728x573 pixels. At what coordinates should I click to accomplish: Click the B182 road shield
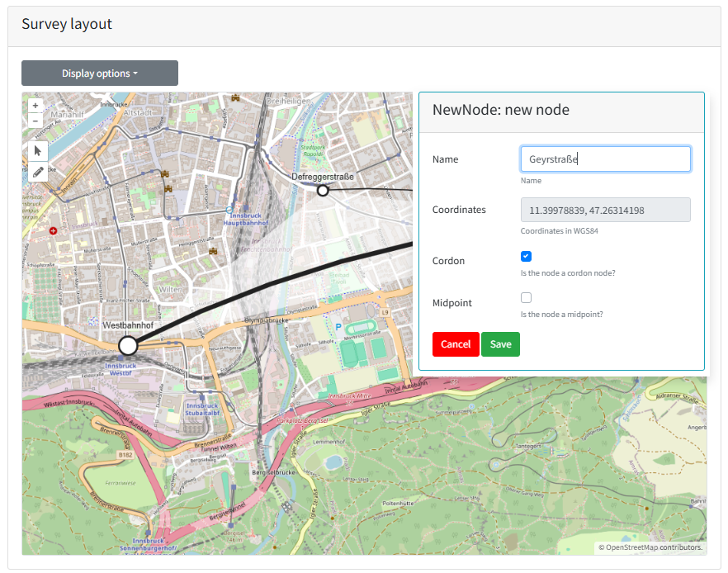[x=125, y=455]
